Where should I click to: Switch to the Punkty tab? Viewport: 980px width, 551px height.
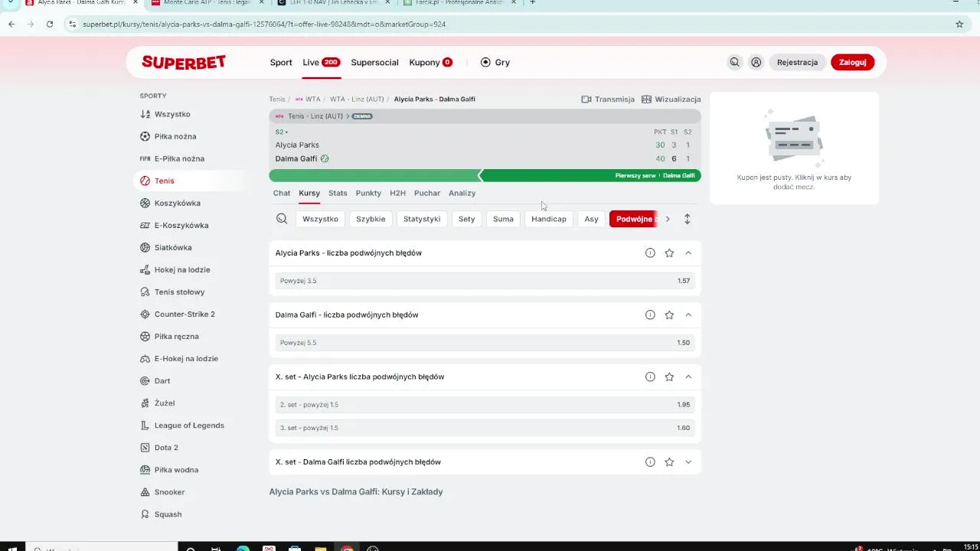[368, 193]
